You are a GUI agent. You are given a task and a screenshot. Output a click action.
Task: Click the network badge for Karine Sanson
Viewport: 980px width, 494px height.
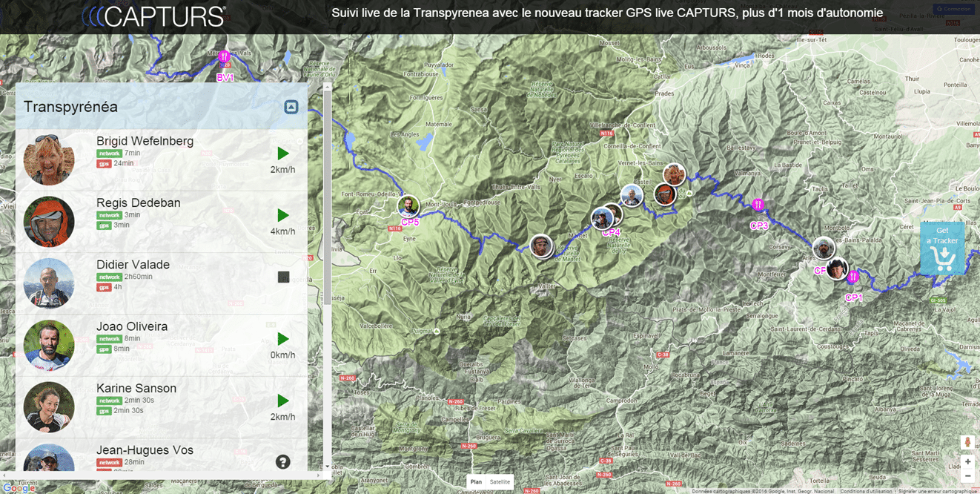tap(109, 401)
